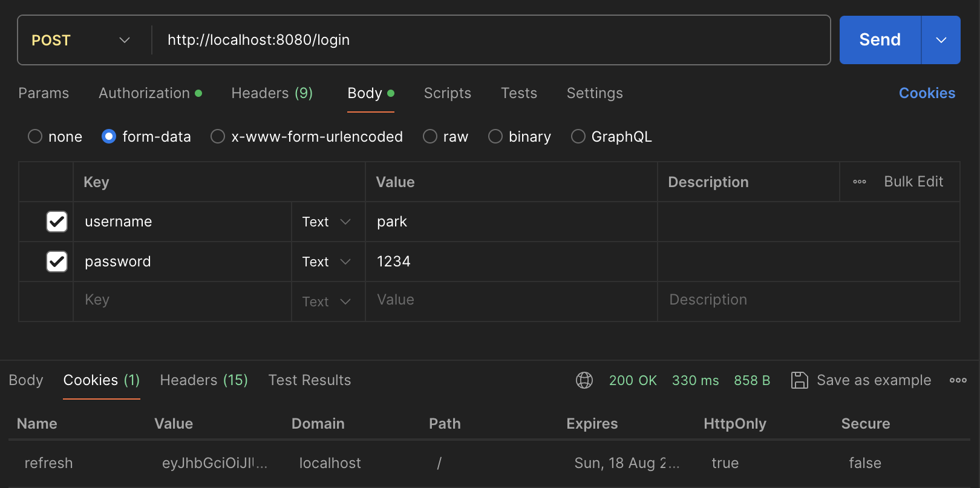Click the Bulk Edit button
This screenshot has width=980, height=488.
913,182
